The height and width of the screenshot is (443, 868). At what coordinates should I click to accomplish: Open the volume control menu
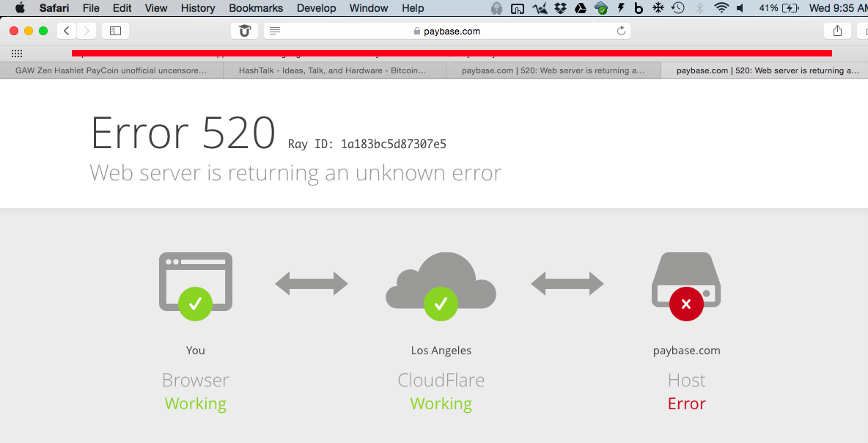740,8
